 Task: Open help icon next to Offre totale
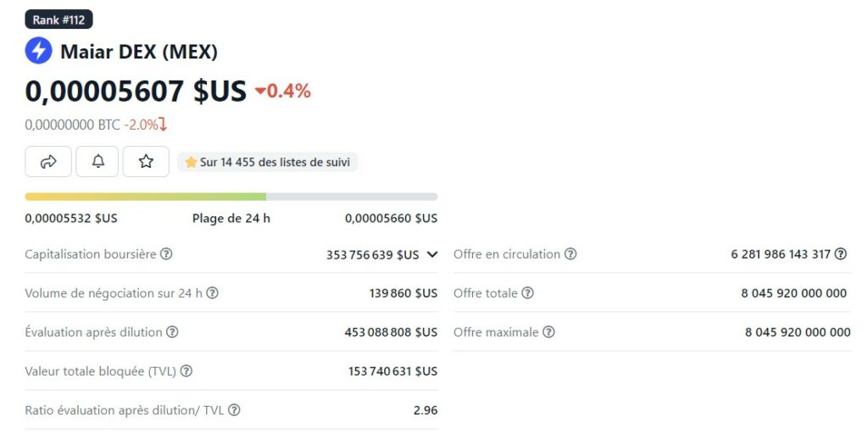point(527,293)
